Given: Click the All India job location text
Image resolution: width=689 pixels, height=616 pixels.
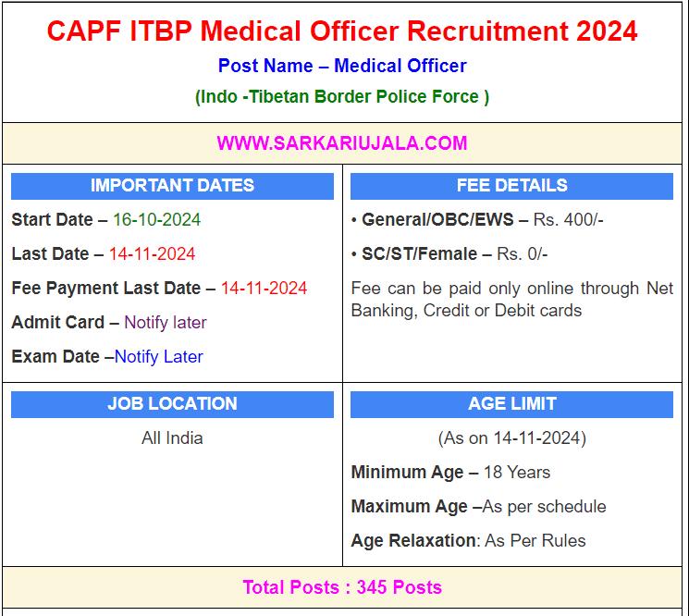Looking at the screenshot, I should point(172,438).
